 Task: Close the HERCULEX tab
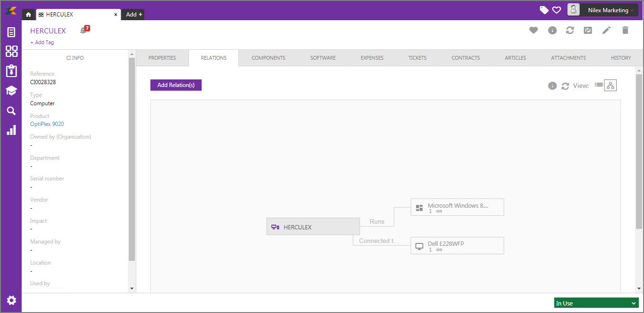(116, 15)
